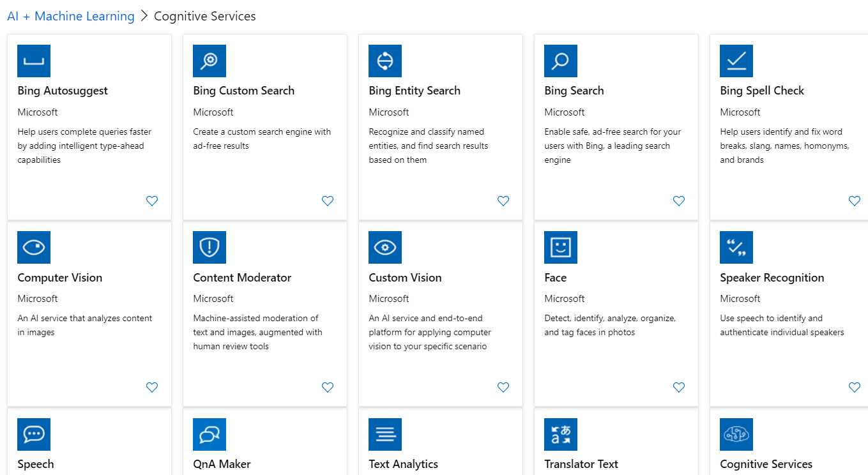868x475 pixels.
Task: Click the Bing Search magnifying glass icon
Action: coord(561,61)
